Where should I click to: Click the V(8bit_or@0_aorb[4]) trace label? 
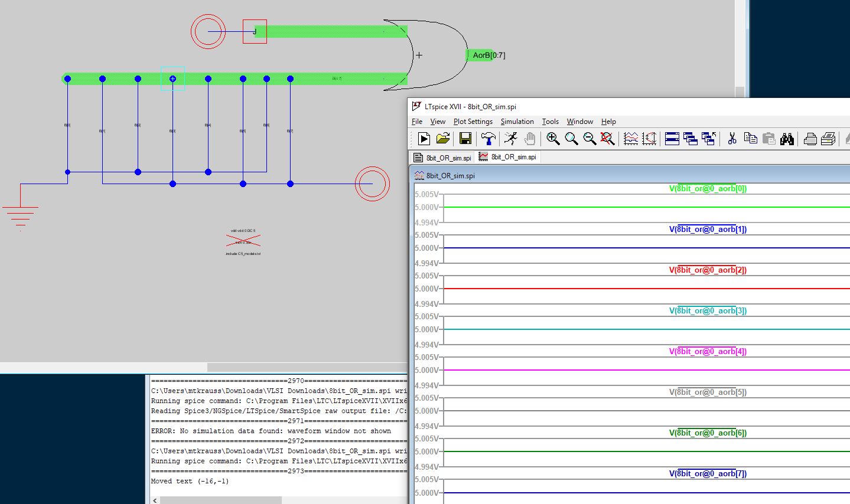[x=708, y=352]
